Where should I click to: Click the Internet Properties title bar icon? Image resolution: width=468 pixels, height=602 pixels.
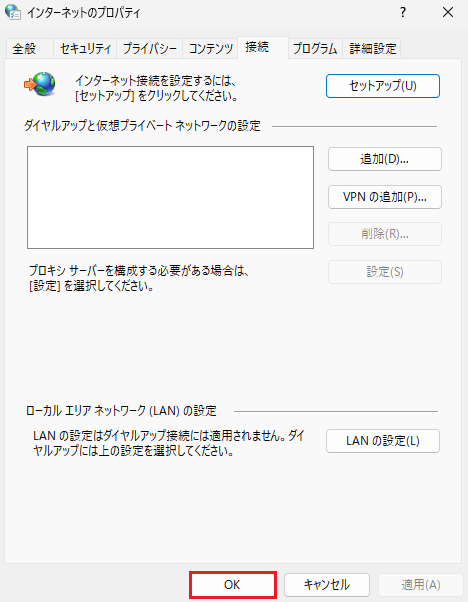coord(13,12)
